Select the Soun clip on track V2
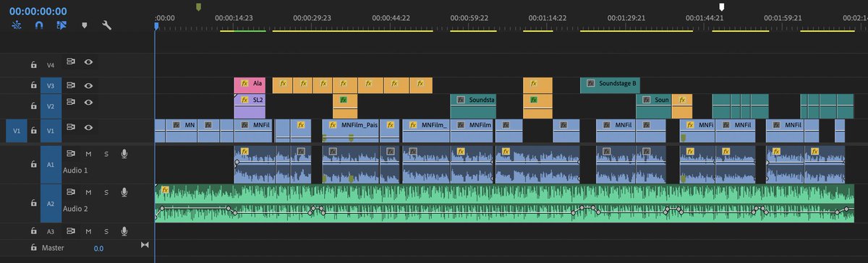This screenshot has width=868, height=263. tap(653, 106)
